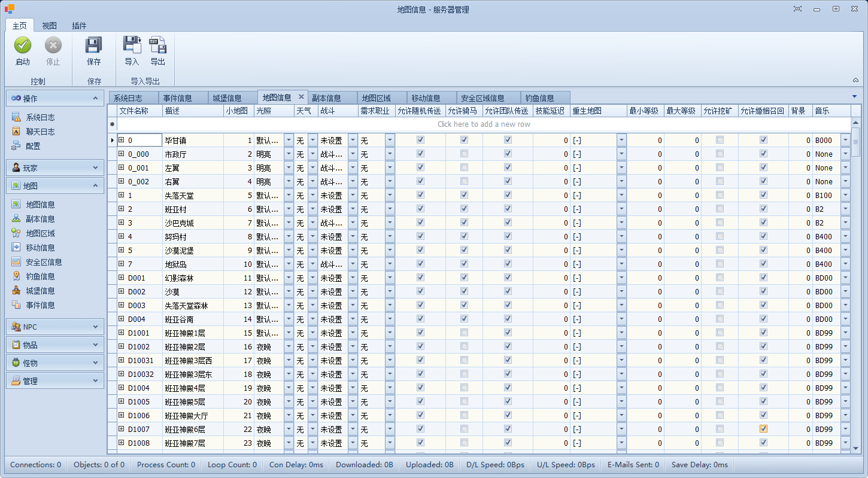Open Chat Log (聊天日志) in the sidebar

[40, 132]
